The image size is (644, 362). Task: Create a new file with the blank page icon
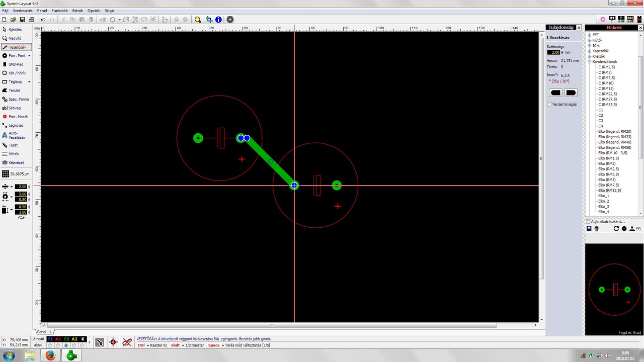(5, 20)
